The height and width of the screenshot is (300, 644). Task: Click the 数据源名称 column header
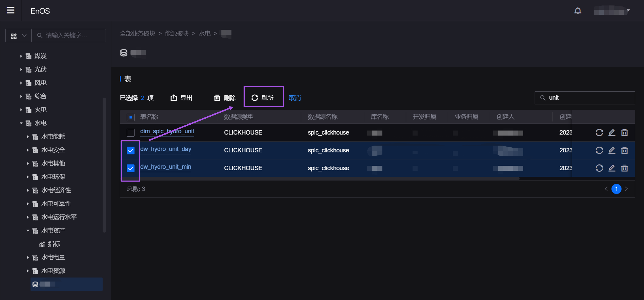coord(322,117)
